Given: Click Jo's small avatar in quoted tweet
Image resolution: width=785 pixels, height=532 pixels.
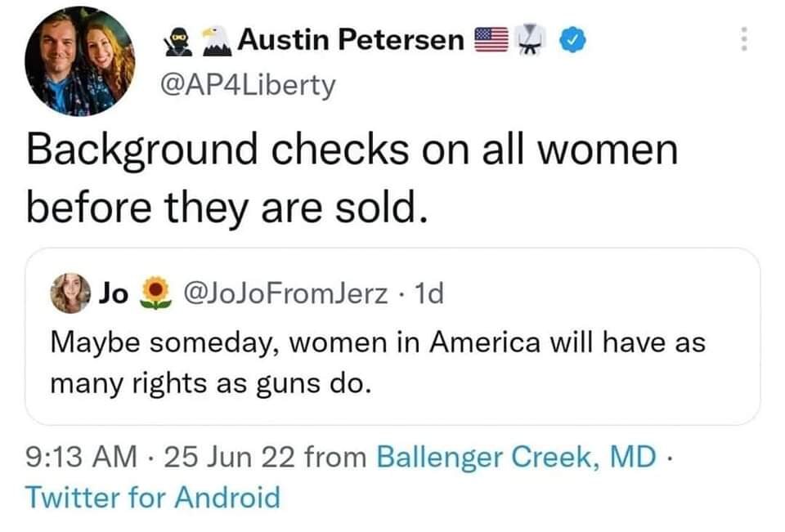Looking at the screenshot, I should tap(69, 293).
